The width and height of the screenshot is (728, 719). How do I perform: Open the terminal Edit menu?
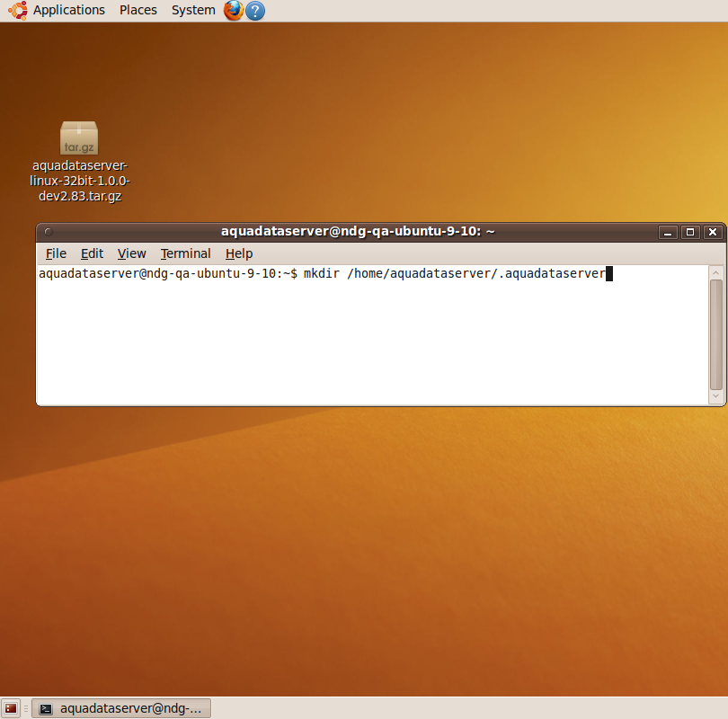(92, 253)
